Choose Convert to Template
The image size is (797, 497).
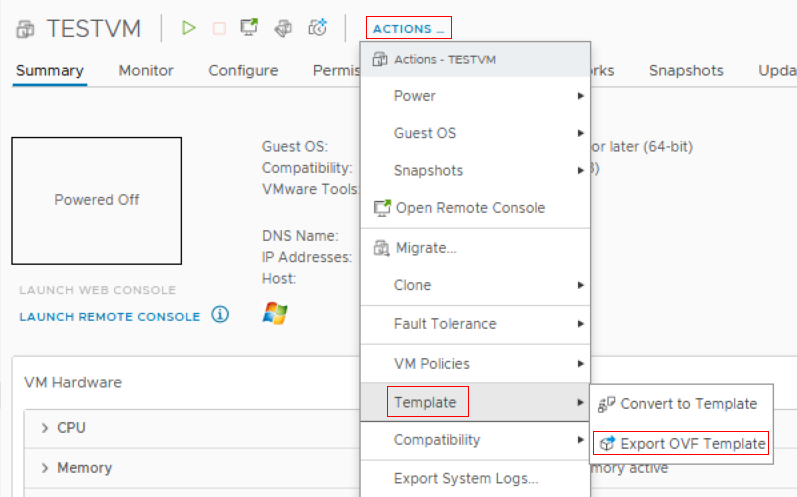(681, 404)
